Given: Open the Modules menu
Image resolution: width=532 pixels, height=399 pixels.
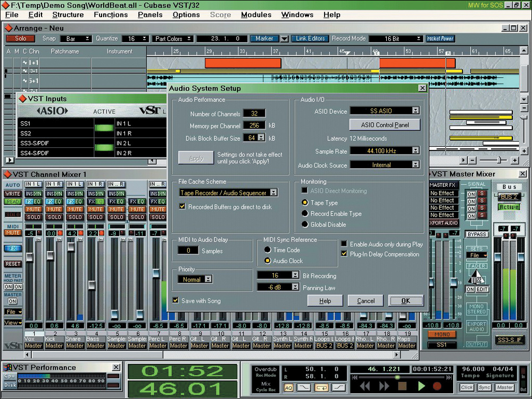Looking at the screenshot, I should click(256, 14).
